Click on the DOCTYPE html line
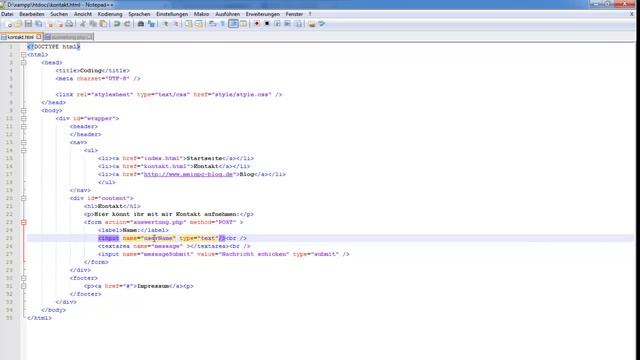The height and width of the screenshot is (360, 640). point(53,47)
